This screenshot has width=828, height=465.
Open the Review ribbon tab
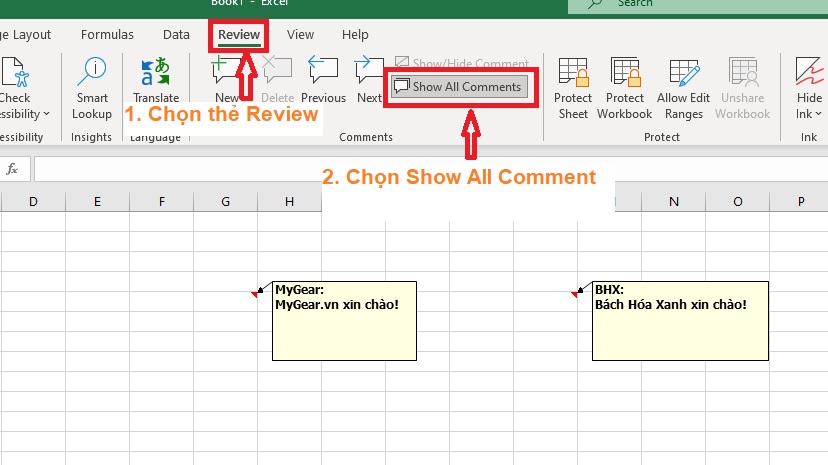tap(239, 35)
